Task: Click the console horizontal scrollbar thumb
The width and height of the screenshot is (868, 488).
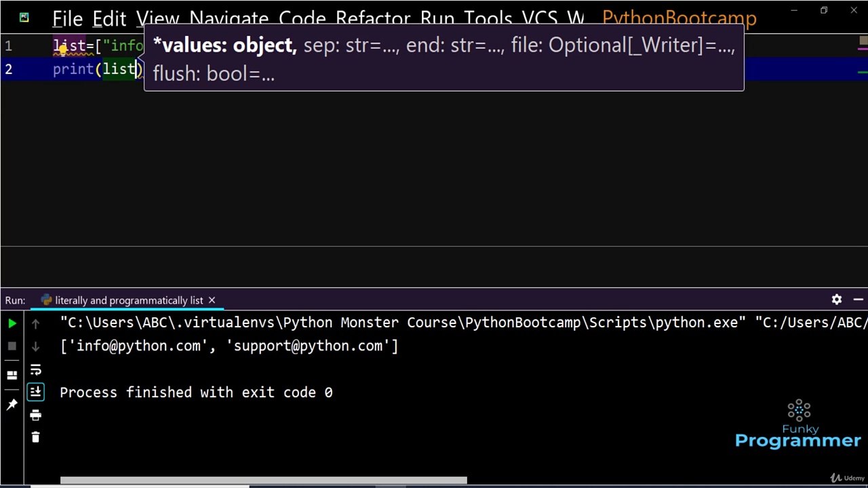Action: click(263, 481)
